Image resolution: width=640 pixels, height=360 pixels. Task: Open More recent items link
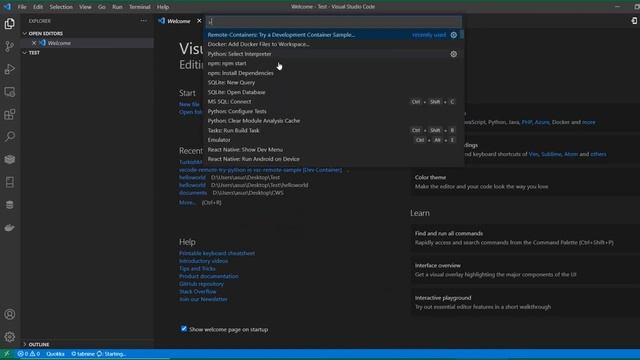187,202
